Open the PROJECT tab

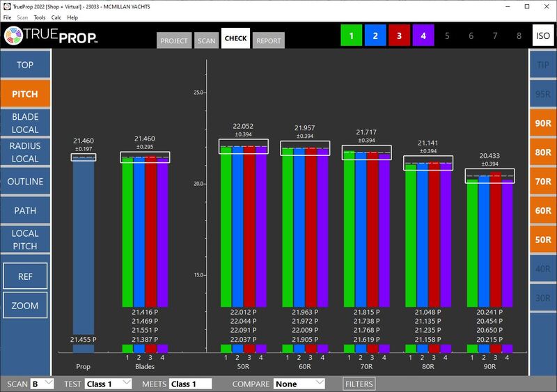click(173, 40)
